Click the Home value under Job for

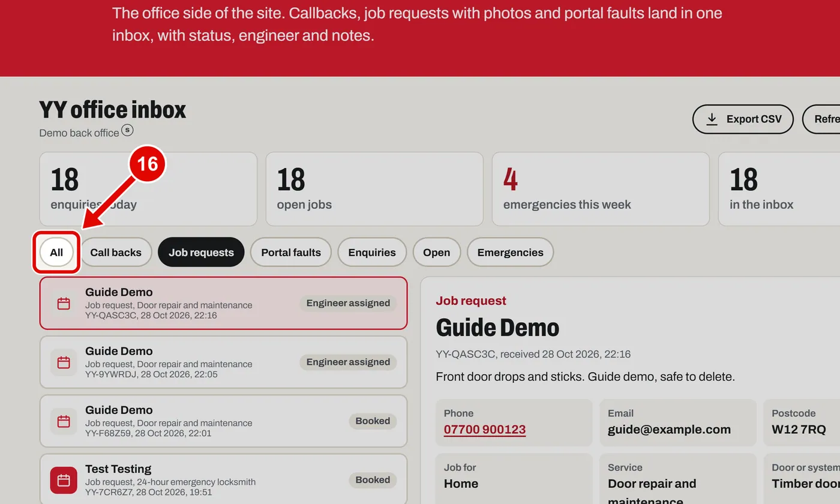pos(461,484)
